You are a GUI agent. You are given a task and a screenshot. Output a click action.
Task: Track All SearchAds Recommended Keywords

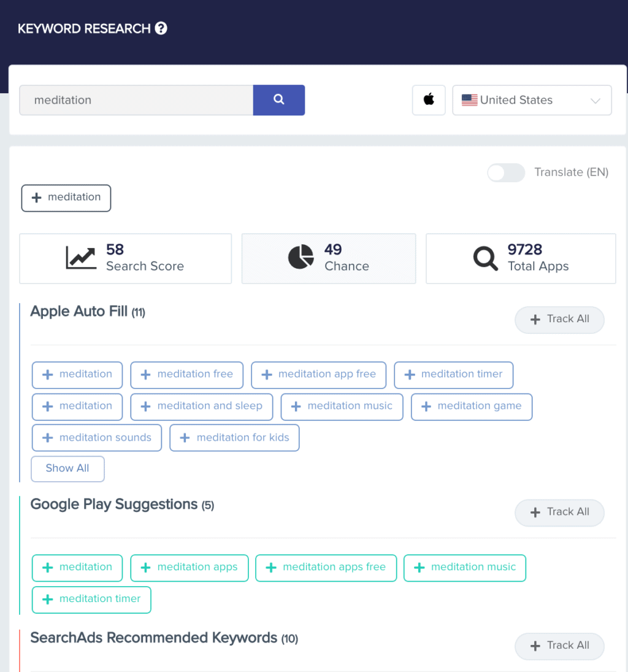[559, 646]
